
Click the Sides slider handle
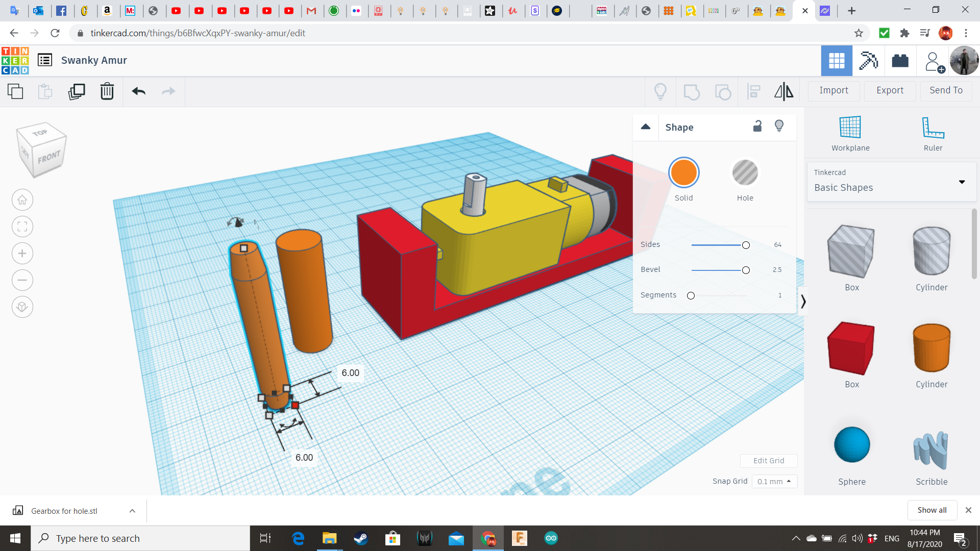click(x=746, y=245)
